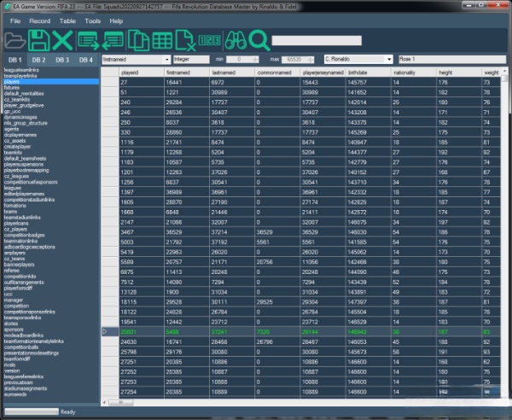Select the players table in list
This screenshot has height=420, width=512.
pyautogui.click(x=51, y=82)
